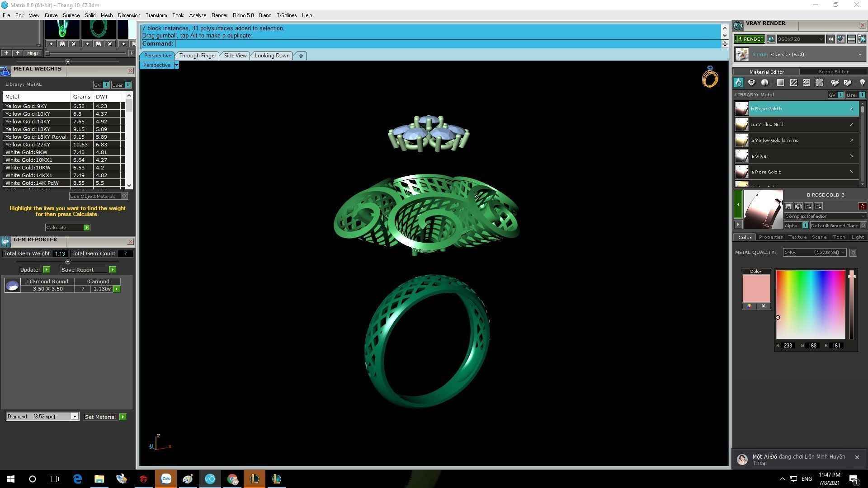Toggle GV library in Material Editor
This screenshot has width=868, height=488.
[836, 95]
